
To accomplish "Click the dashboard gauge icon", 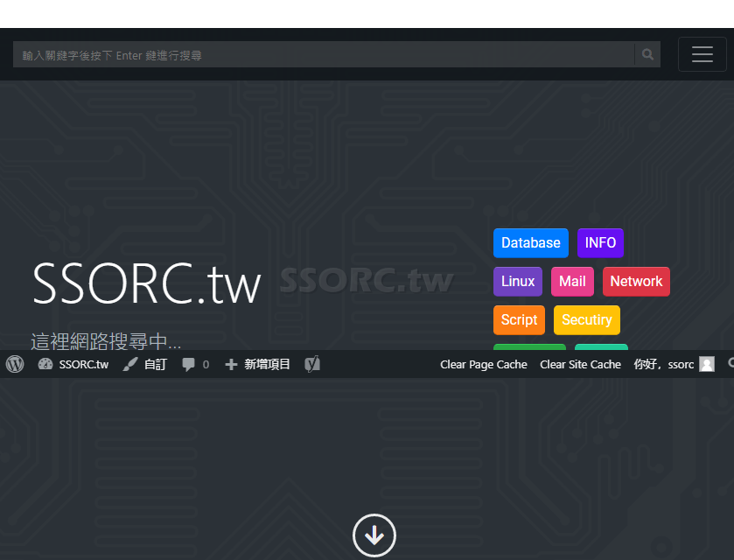I will (45, 364).
